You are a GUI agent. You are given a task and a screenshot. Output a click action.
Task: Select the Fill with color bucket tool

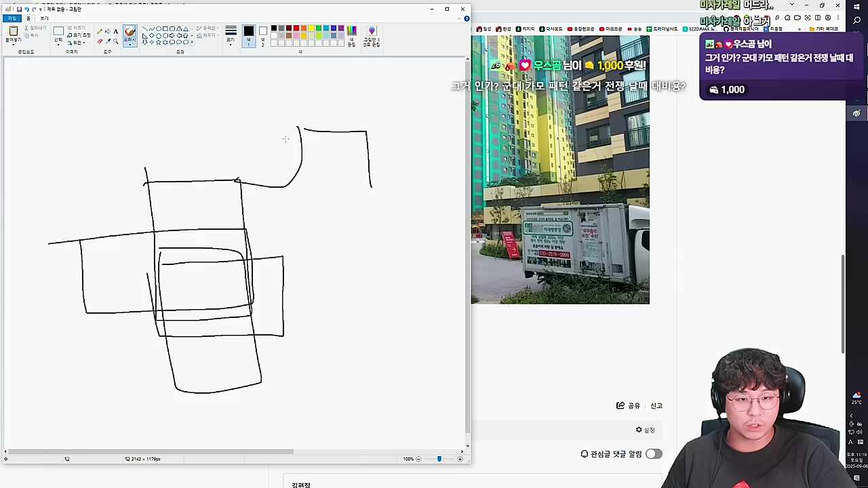(x=108, y=31)
